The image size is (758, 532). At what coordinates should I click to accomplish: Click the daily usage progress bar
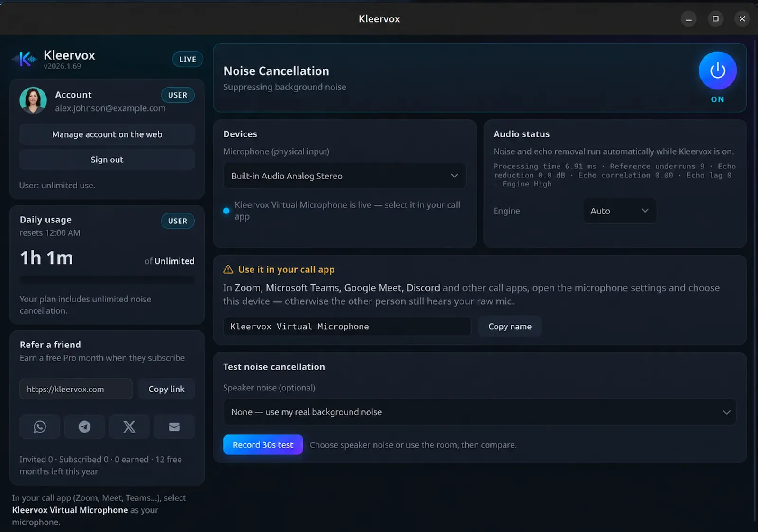tap(107, 280)
